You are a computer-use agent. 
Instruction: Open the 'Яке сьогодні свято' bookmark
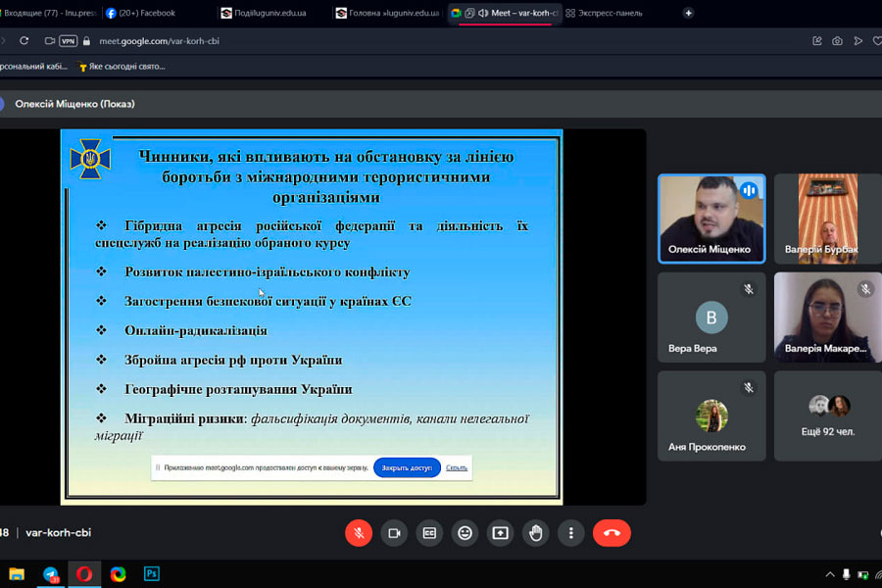(x=122, y=67)
